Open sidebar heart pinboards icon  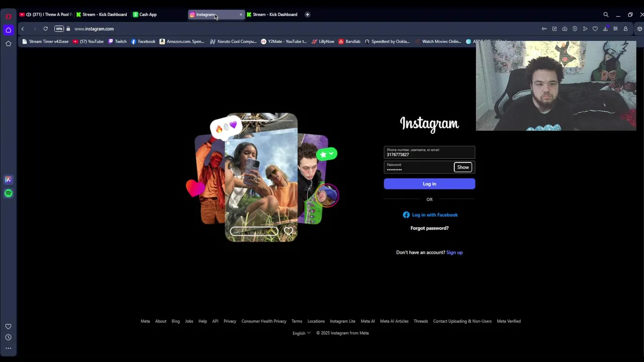pyautogui.click(x=8, y=326)
